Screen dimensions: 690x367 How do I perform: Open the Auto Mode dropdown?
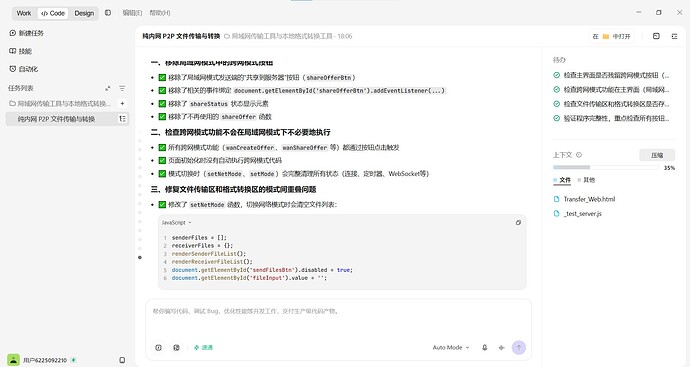(x=451, y=347)
